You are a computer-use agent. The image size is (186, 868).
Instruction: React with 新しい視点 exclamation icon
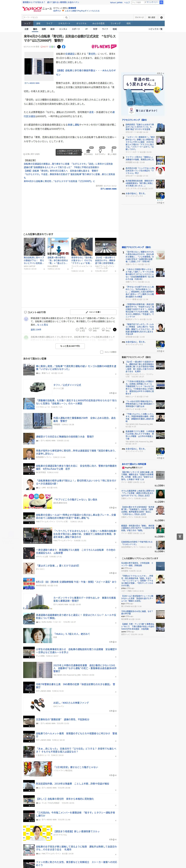(x=112, y=151)
